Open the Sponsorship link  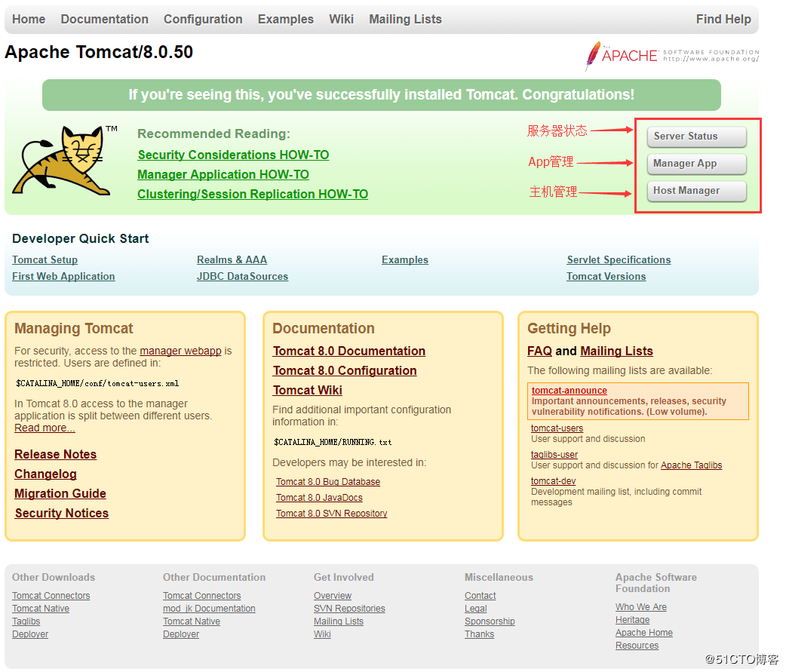(490, 621)
